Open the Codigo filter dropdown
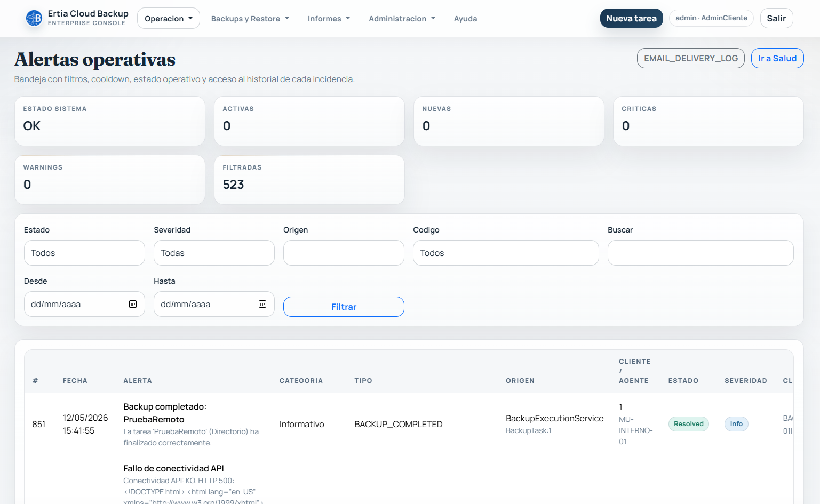 click(506, 253)
